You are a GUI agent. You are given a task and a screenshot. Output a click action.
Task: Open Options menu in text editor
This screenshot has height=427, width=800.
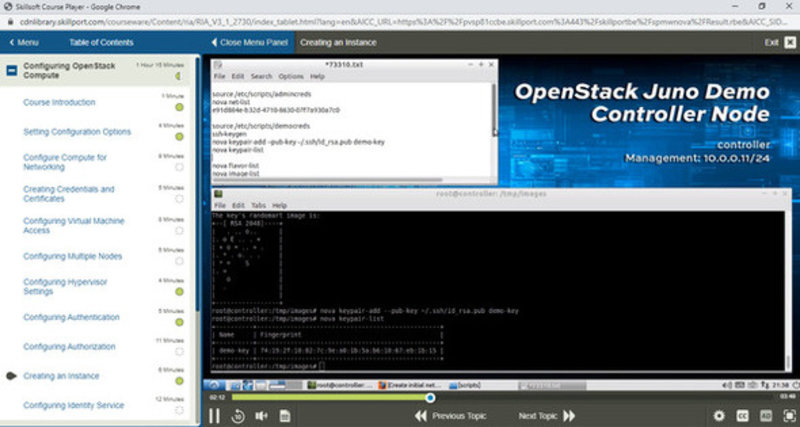291,76
